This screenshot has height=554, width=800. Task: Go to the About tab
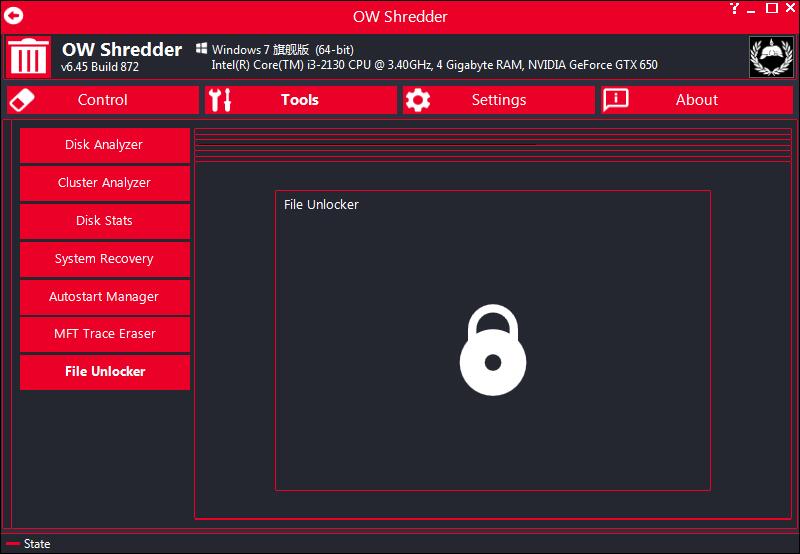[x=696, y=99]
